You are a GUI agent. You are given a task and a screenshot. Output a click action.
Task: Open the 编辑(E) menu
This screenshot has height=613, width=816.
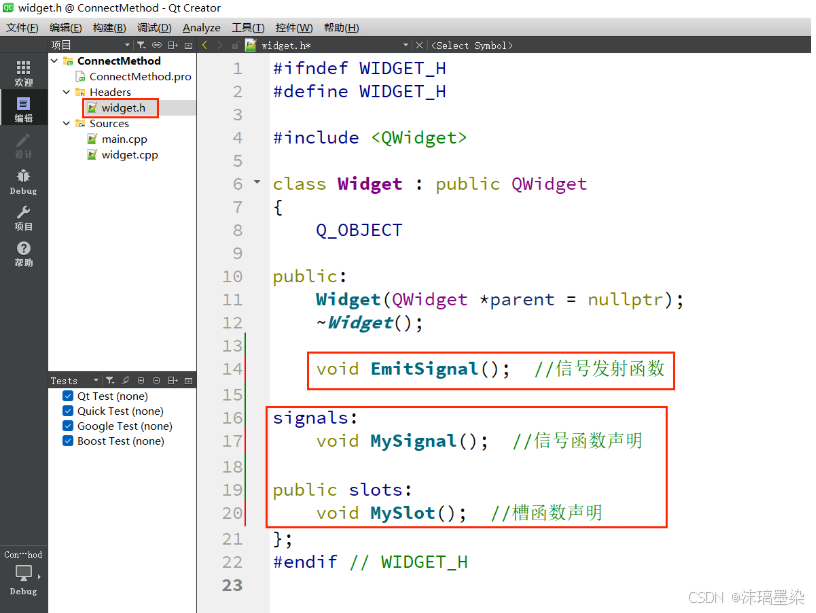(66, 28)
